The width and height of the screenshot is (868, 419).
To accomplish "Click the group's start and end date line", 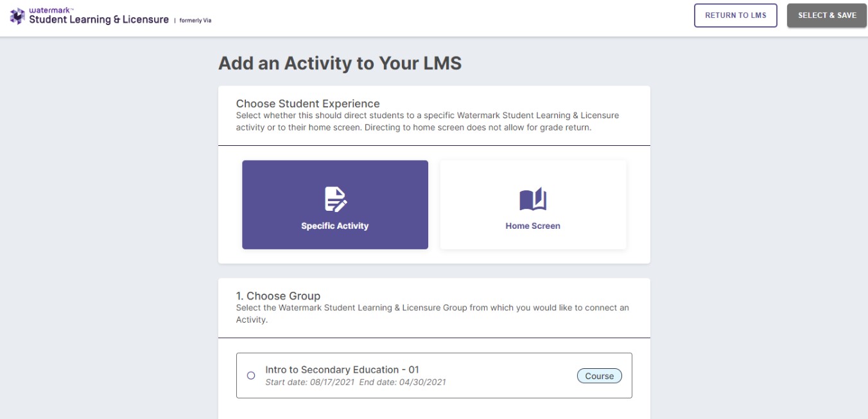I will pyautogui.click(x=356, y=382).
